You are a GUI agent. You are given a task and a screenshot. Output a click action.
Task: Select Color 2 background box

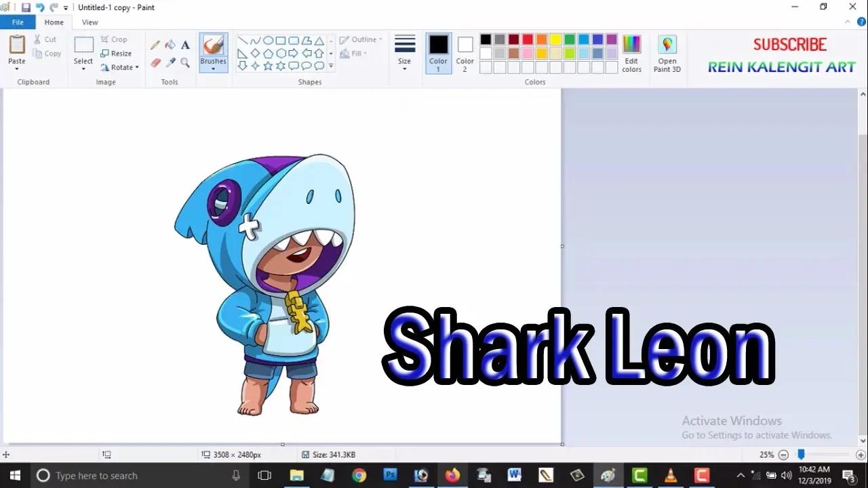tap(465, 54)
